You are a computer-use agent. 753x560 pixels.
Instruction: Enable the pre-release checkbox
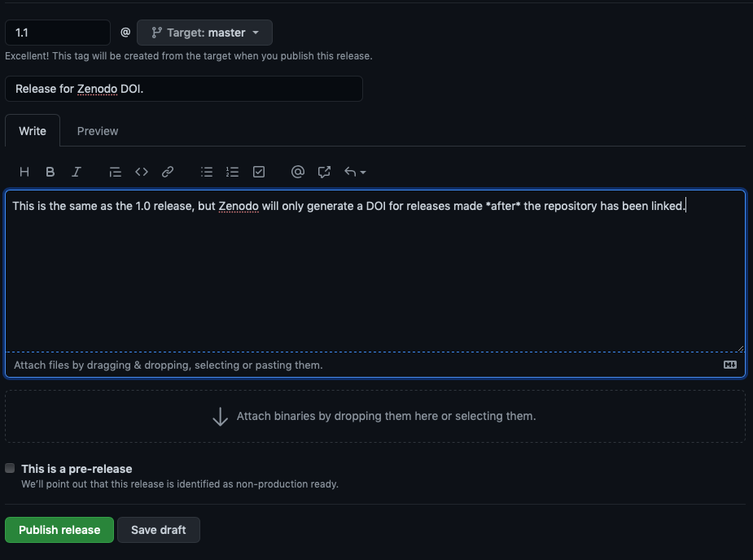[10, 468]
